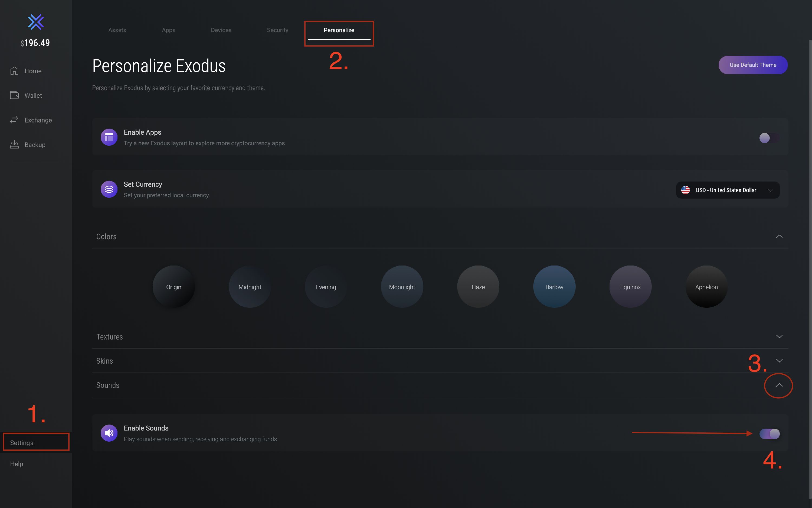This screenshot has height=508, width=812.
Task: Switch to the Assets tab
Action: point(117,30)
